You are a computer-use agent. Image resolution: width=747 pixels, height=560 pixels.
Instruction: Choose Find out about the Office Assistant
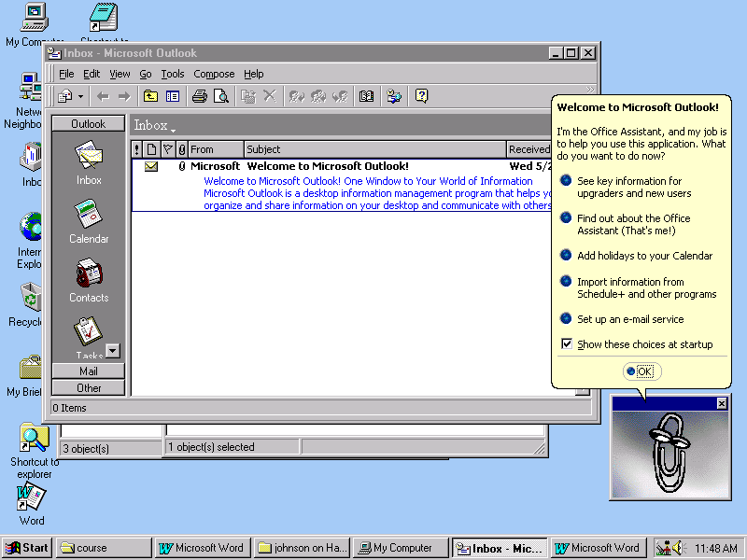[x=626, y=224]
